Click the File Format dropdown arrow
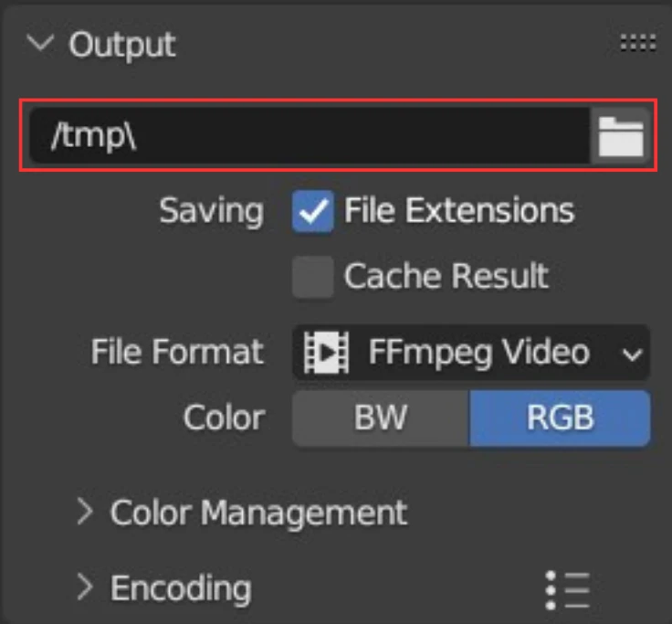The width and height of the screenshot is (672, 624). coord(632,354)
